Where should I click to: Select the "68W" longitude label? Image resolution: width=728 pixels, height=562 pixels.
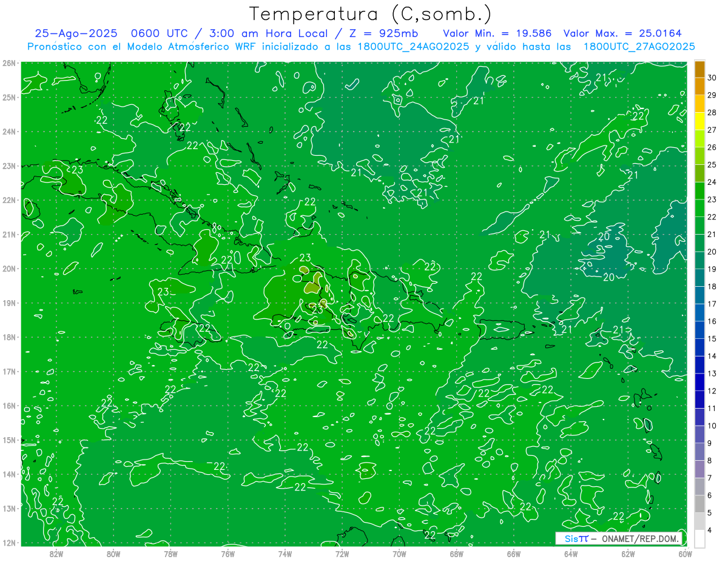[457, 554]
